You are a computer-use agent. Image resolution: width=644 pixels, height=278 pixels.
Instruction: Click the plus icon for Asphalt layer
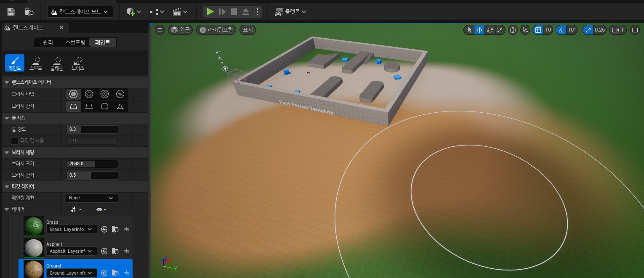(126, 251)
